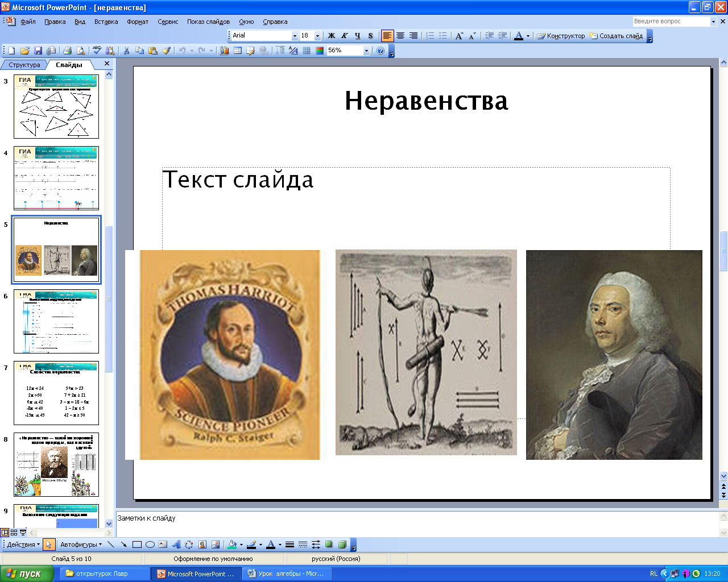Run the ABC spelling check
Viewport: 728px width, 582px height.
[97, 51]
